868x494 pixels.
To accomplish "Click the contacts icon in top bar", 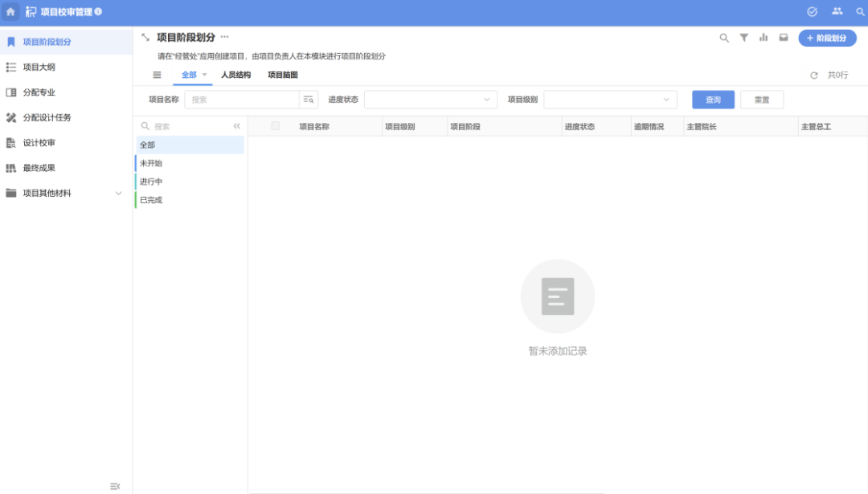I will 837,12.
